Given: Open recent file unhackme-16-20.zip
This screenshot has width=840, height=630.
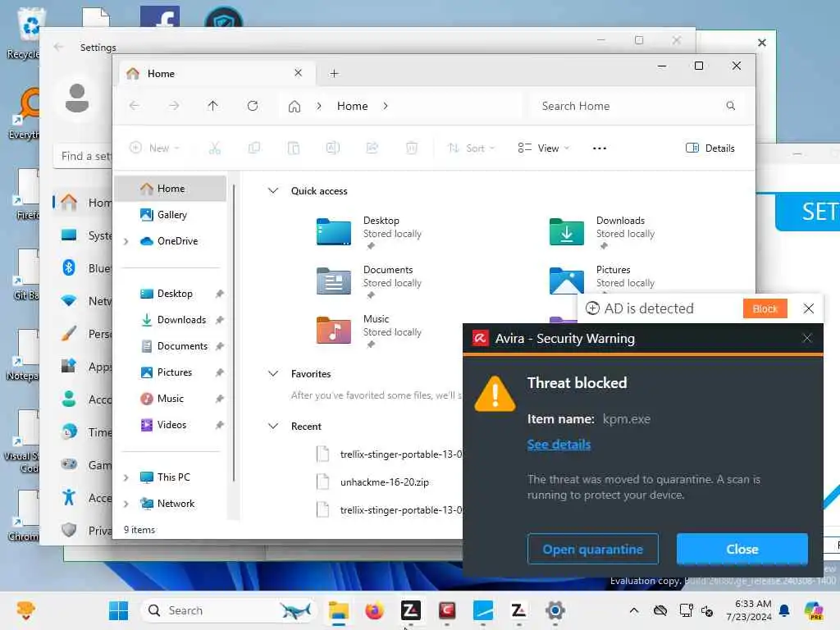Looking at the screenshot, I should 384,482.
